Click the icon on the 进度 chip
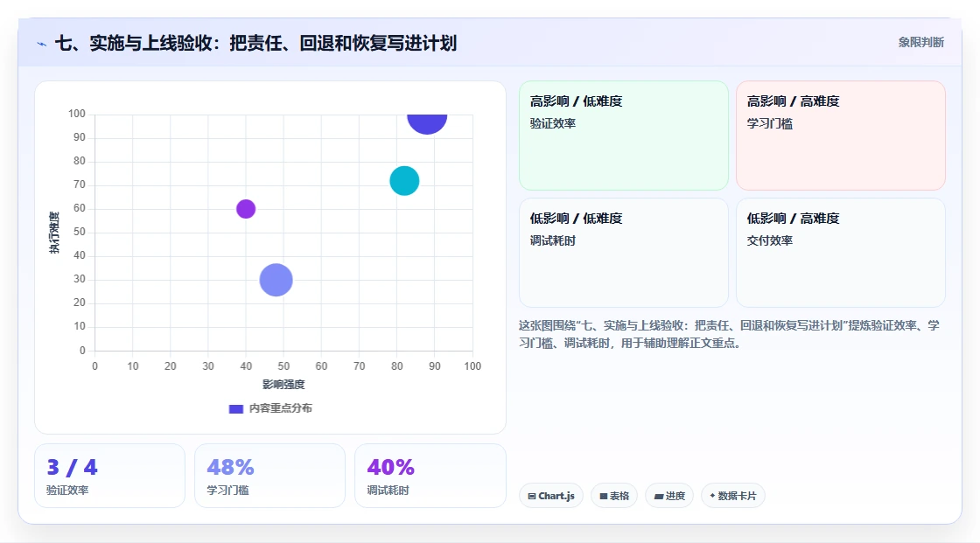This screenshot has width=980, height=543. tap(659, 496)
